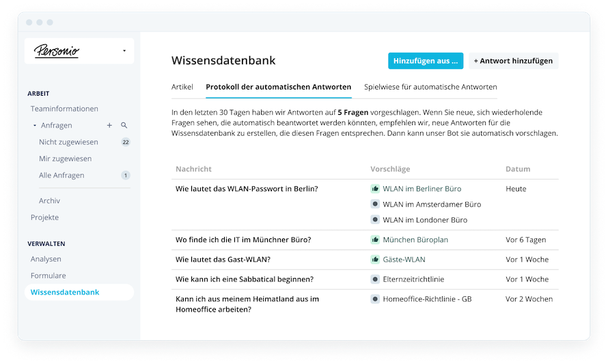The width and height of the screenshot is (608, 364).
Task: Click dot icon beside WLAN im Amsterdamer Büro
Action: coord(375,204)
